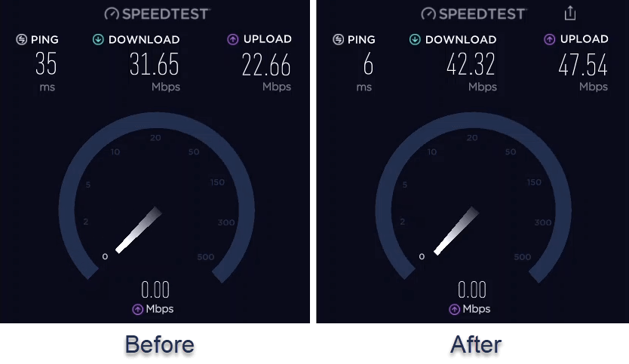
Task: Click the share icon in After panel
Action: [570, 14]
